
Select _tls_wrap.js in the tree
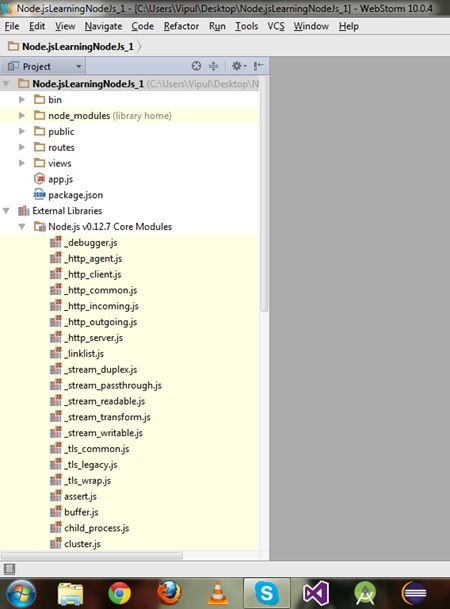[x=87, y=481]
